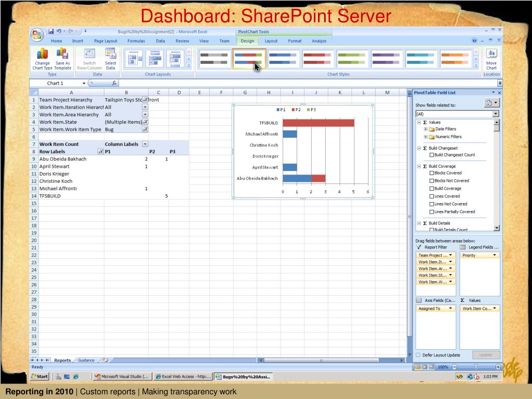Open Row Labels filter dropdown
532x399 pixels.
[100, 152]
